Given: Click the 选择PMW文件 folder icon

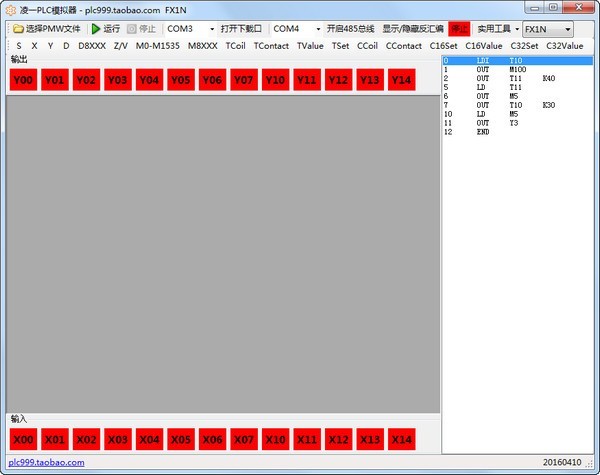Looking at the screenshot, I should pos(18,29).
